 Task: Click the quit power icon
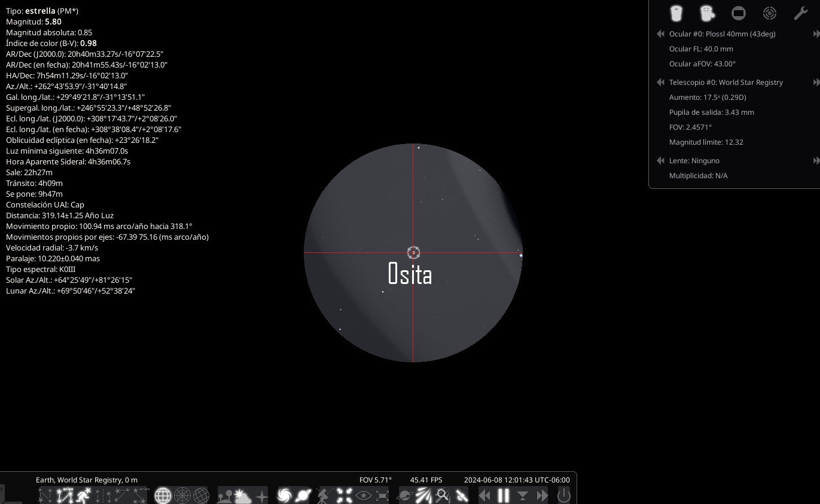coord(563,495)
